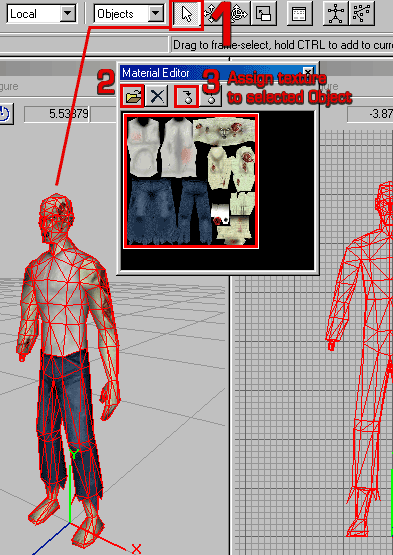Click the first skeleton bones toolbar icon
The width and height of the screenshot is (393, 555).
[335, 14]
